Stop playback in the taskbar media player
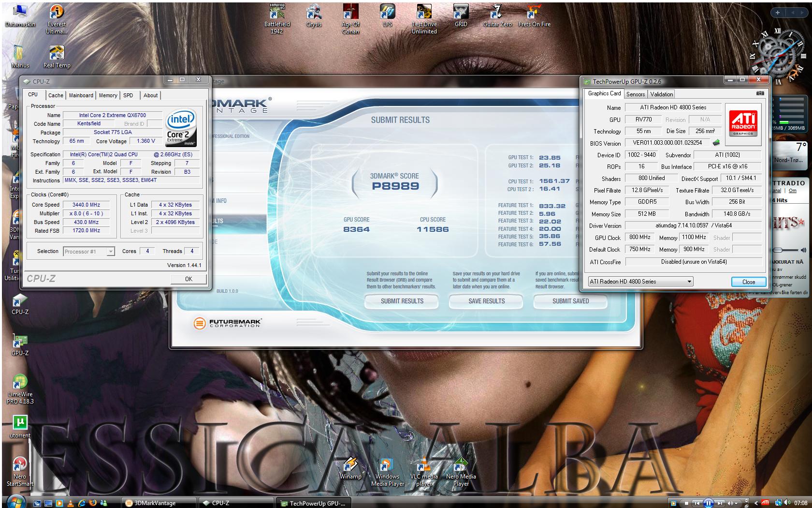This screenshot has height=508, width=812. (685, 503)
